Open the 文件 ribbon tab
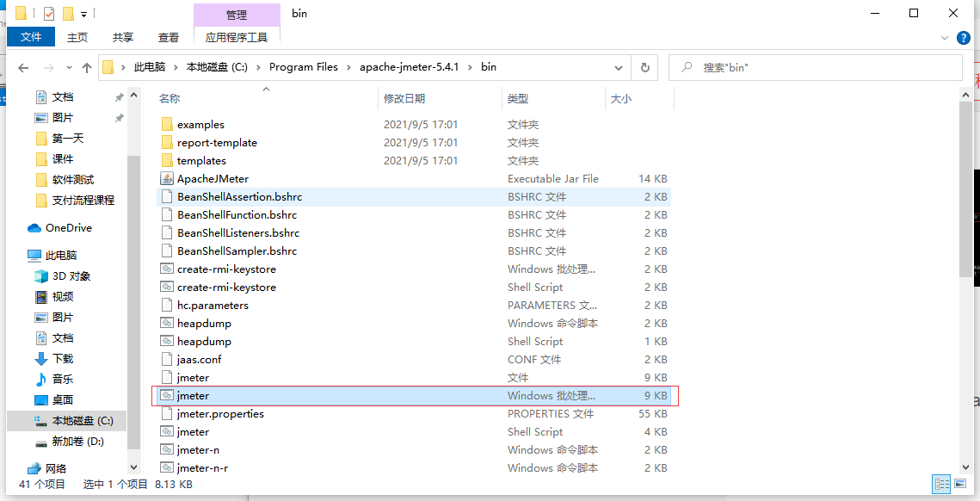Screen dimensions: 980x501 [31, 38]
